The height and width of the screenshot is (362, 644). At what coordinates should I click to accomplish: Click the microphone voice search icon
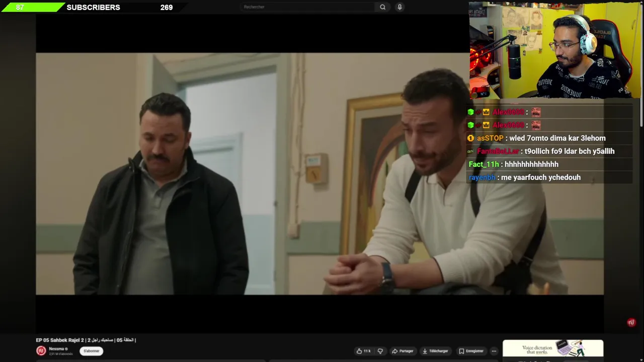click(399, 7)
